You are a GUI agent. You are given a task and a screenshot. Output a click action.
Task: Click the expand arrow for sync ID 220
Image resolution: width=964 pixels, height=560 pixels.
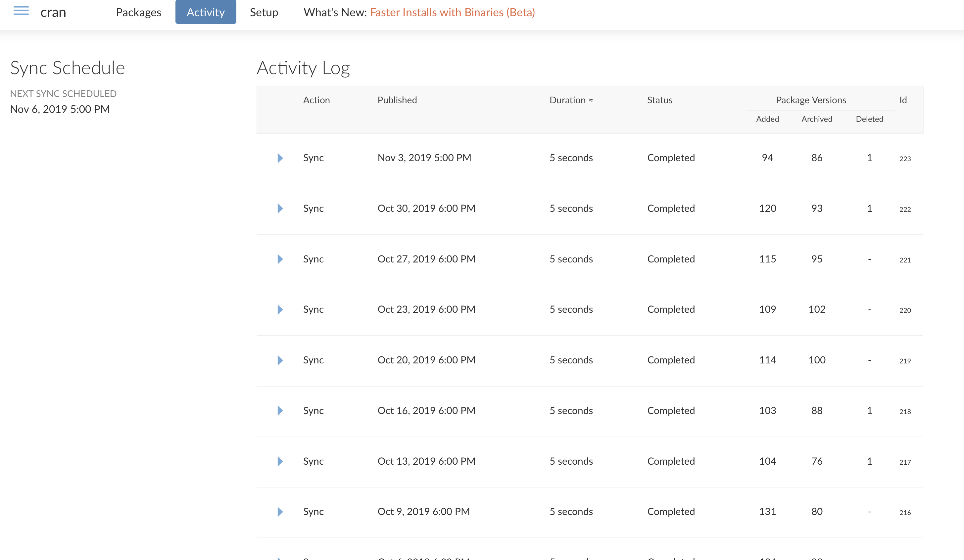pos(280,309)
